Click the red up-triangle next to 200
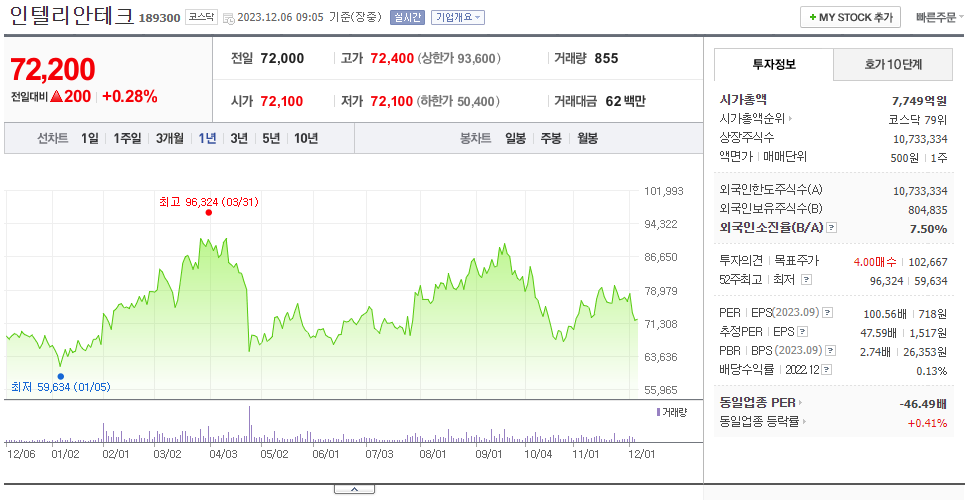This screenshot has width=968, height=500. [x=56, y=96]
